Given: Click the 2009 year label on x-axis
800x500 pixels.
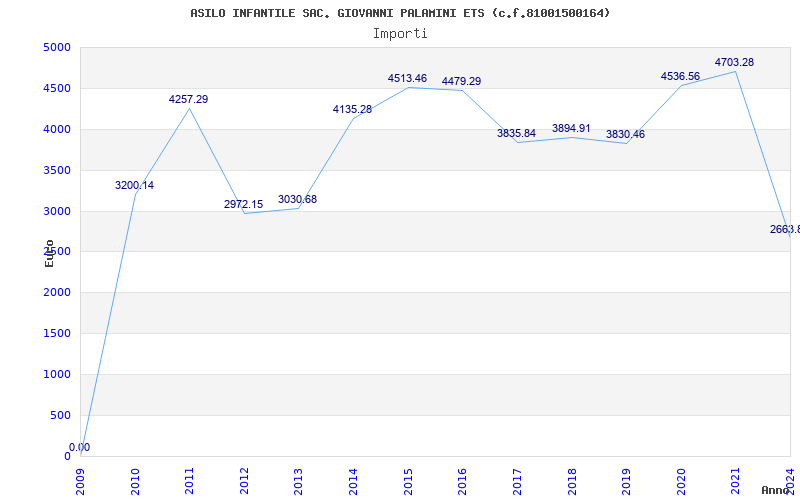Looking at the screenshot, I should (81, 481).
